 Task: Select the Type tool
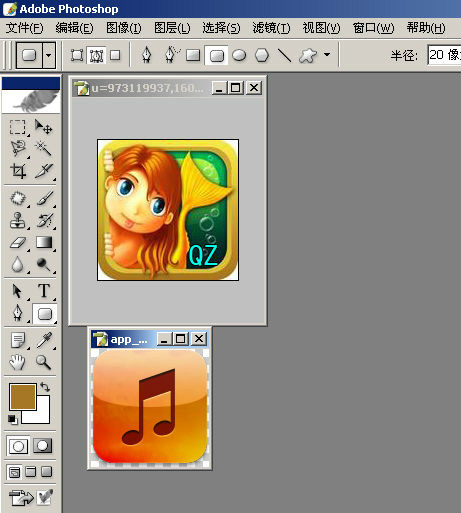click(x=44, y=291)
